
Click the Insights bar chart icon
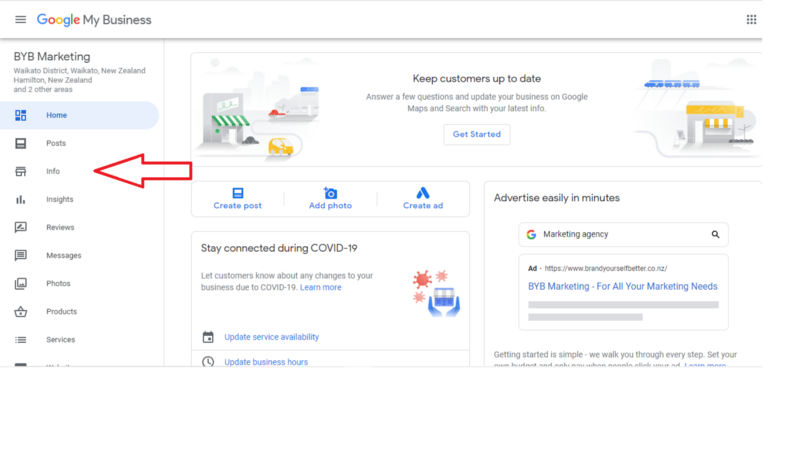coord(20,199)
